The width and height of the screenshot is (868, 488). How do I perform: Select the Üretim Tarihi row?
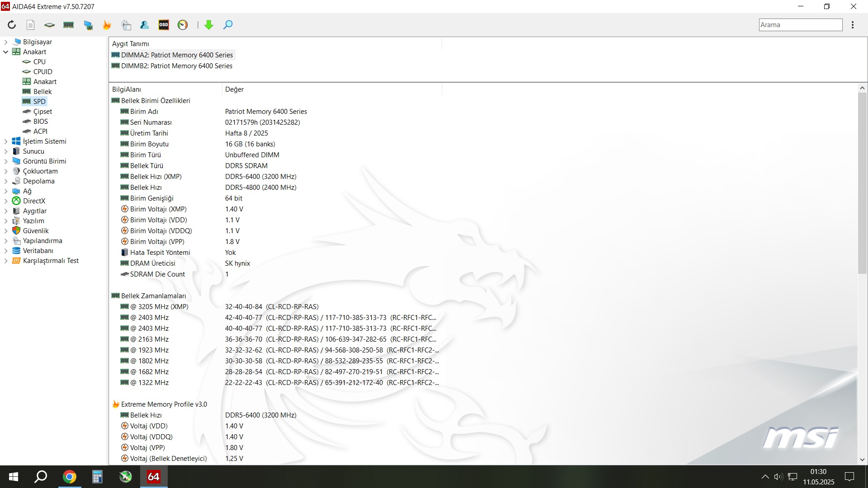tap(274, 133)
